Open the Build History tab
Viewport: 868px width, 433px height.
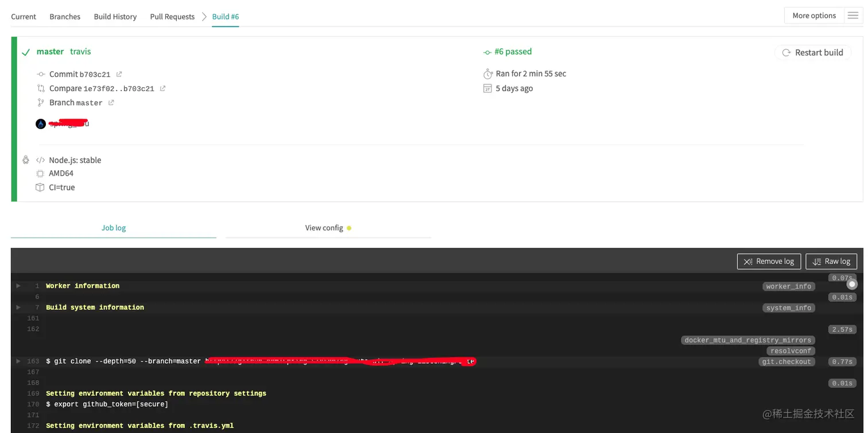tap(115, 17)
